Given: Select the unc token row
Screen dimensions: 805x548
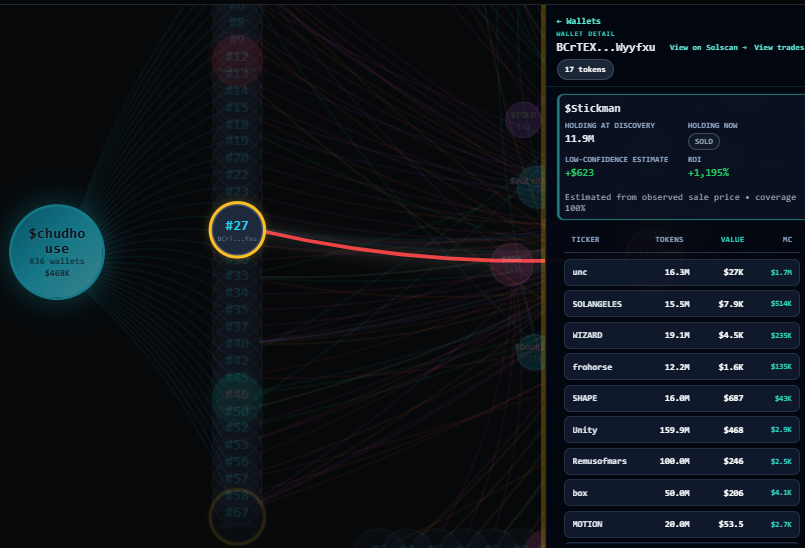Looking at the screenshot, I should [682, 272].
